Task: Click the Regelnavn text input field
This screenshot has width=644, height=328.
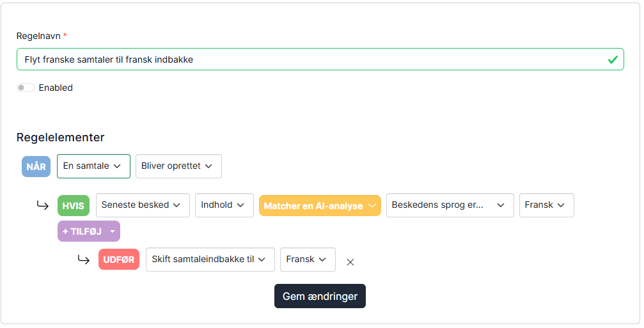Action: [320, 59]
